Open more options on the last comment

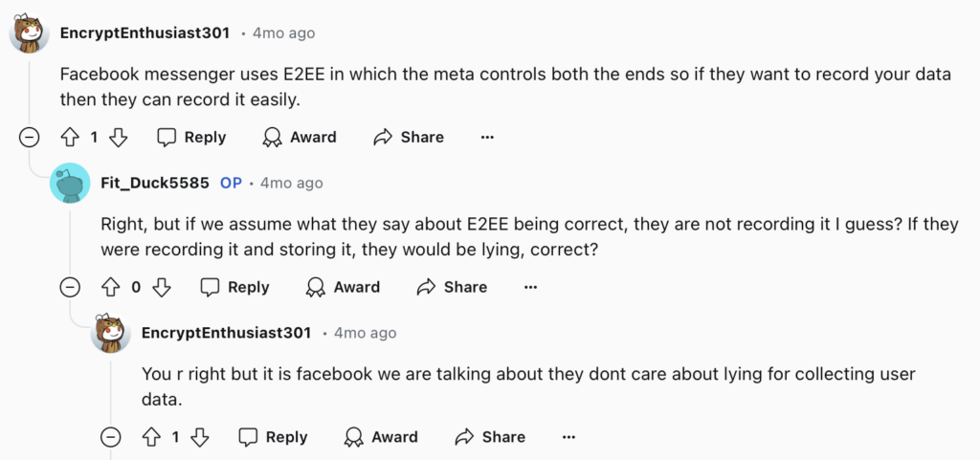coord(568,437)
